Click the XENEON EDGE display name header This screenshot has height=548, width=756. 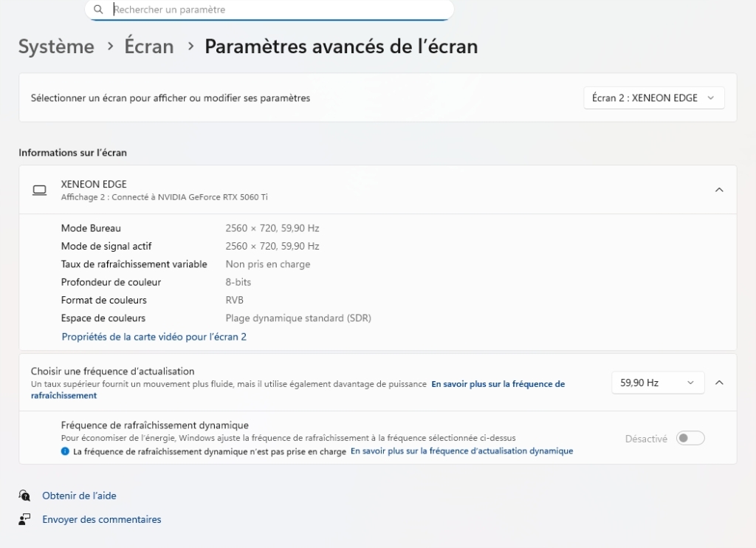coord(94,184)
